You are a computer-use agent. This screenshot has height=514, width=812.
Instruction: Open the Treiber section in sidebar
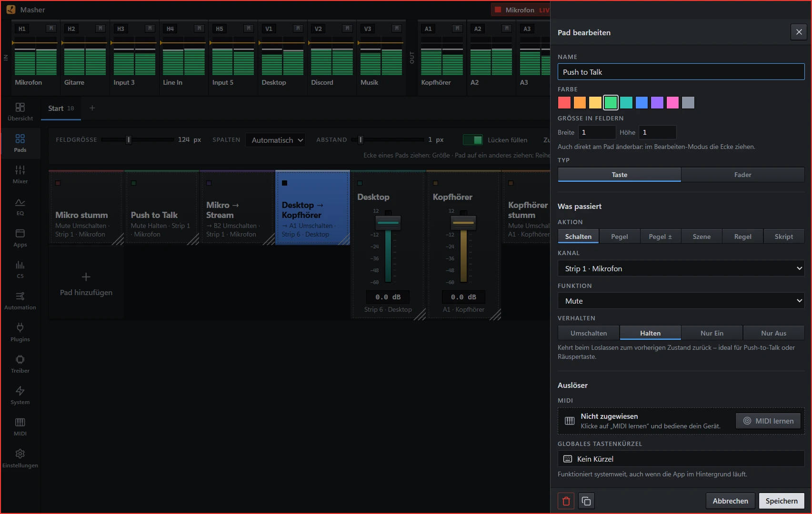click(x=20, y=364)
